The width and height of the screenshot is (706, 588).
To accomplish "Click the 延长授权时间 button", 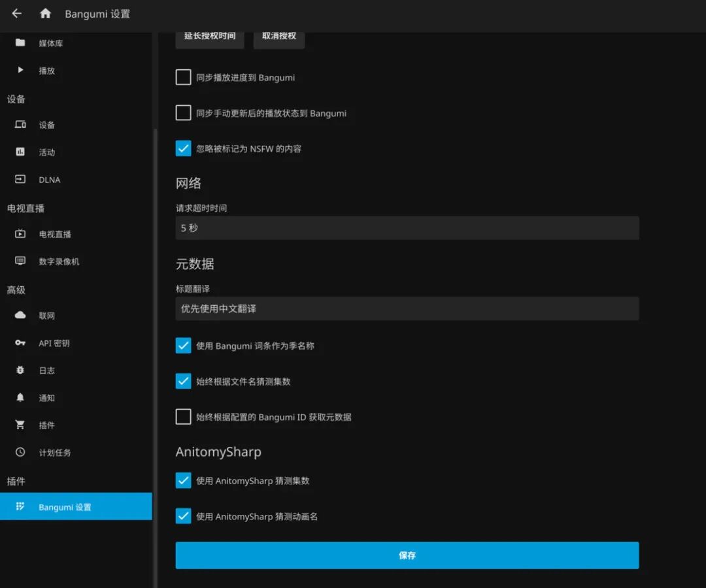I will (210, 39).
